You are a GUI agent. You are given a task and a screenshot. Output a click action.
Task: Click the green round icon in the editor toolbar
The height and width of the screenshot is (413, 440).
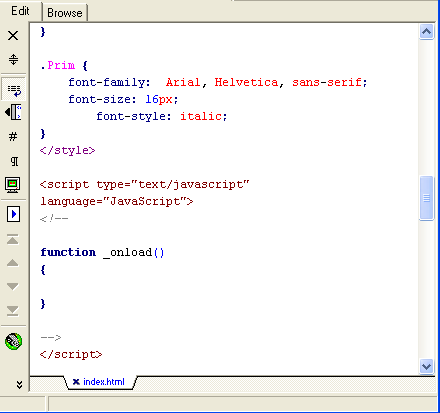click(x=13, y=342)
